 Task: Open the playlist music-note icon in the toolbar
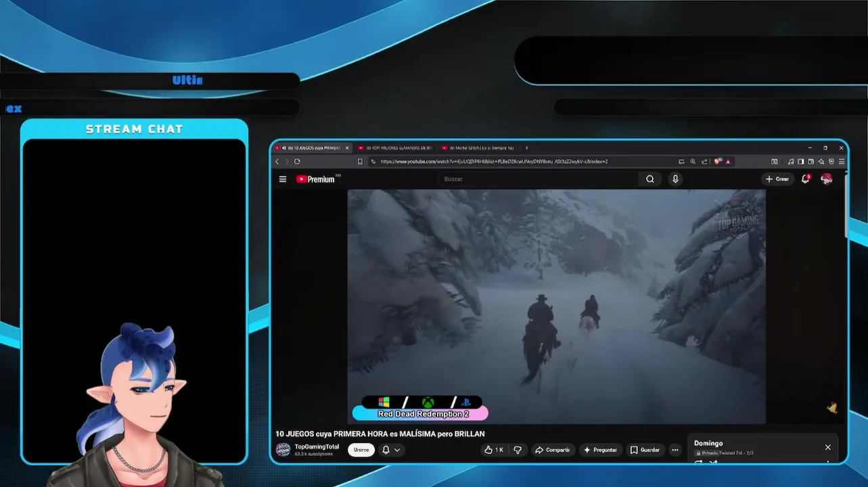[791, 162]
